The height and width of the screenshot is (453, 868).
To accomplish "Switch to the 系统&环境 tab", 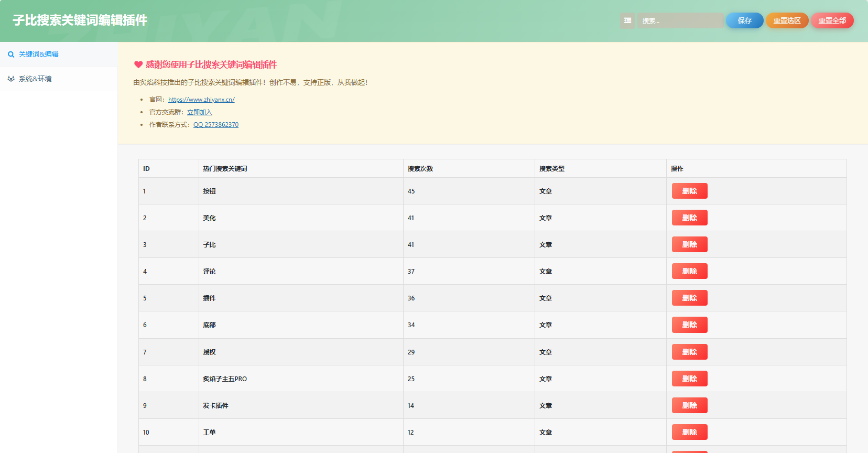I will [x=35, y=79].
